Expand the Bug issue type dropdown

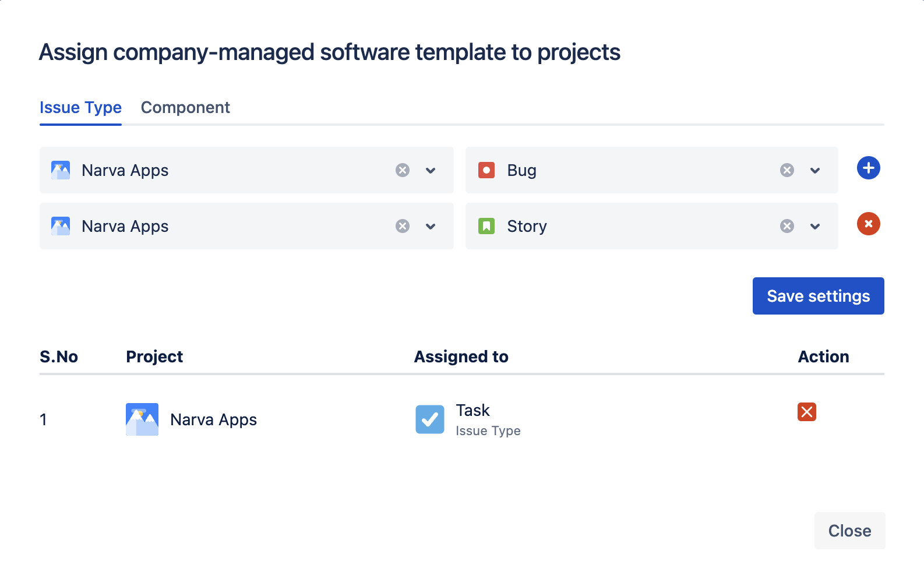click(x=815, y=170)
